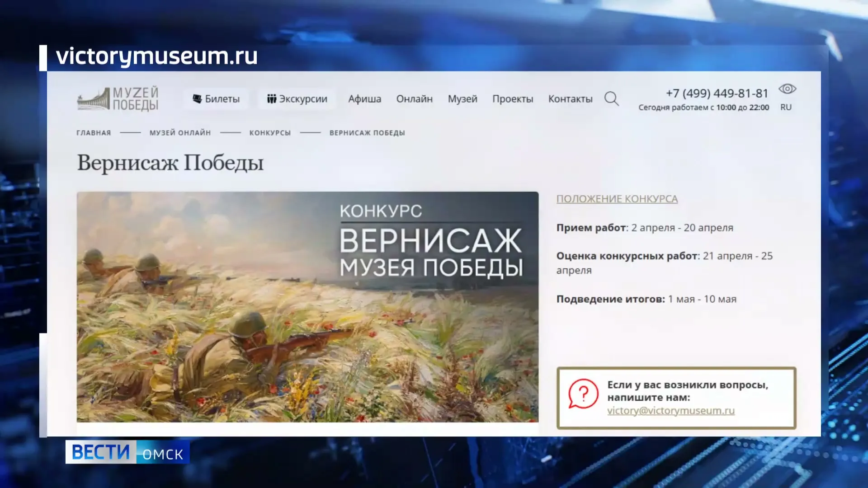This screenshot has height=488, width=868.
Task: Open the Афиша menu item
Action: click(364, 99)
